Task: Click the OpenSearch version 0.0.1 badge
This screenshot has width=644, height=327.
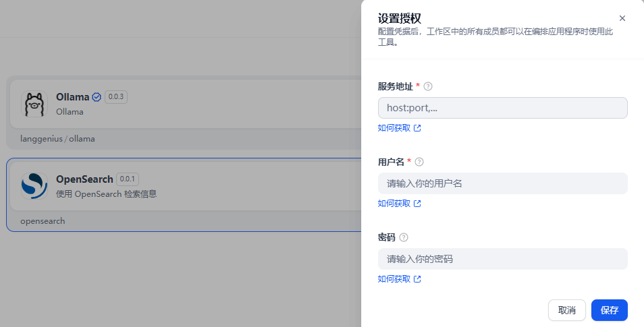Action: [x=128, y=179]
